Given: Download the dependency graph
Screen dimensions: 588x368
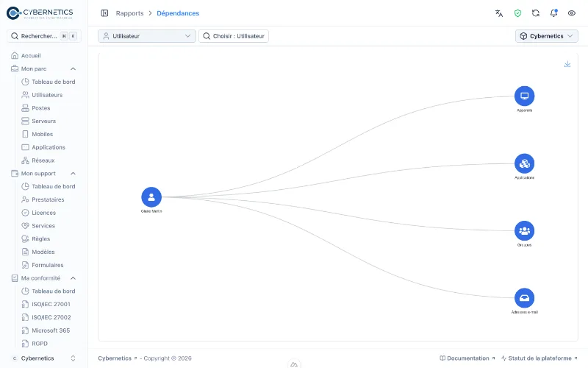Looking at the screenshot, I should pos(567,64).
